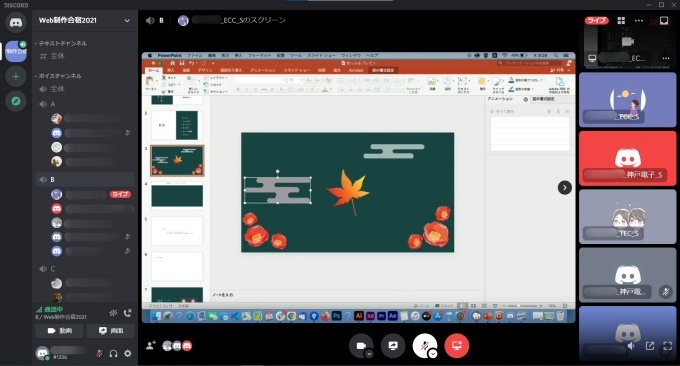Pop out the stream window

click(x=650, y=346)
